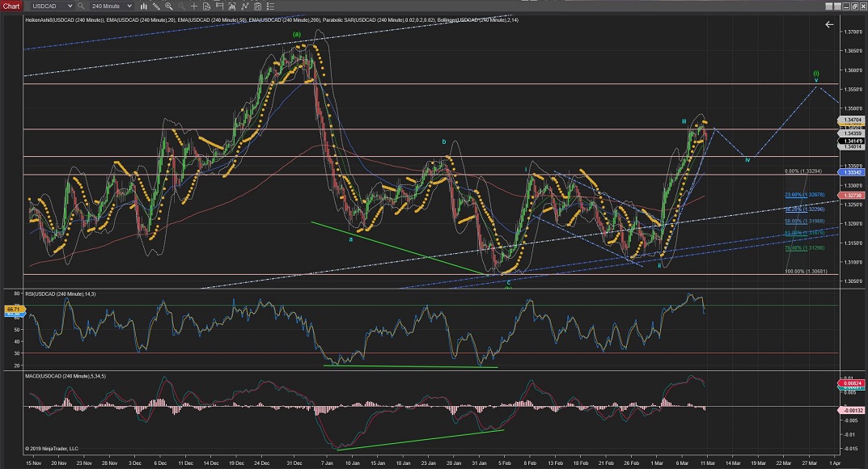
Task: Click the 1.34704 price marker
Action: tap(852, 120)
